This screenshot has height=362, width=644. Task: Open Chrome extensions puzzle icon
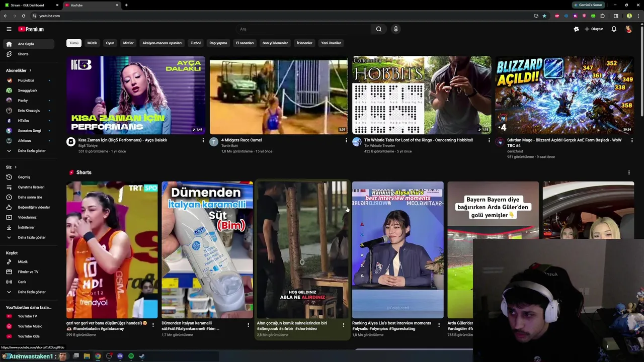602,16
